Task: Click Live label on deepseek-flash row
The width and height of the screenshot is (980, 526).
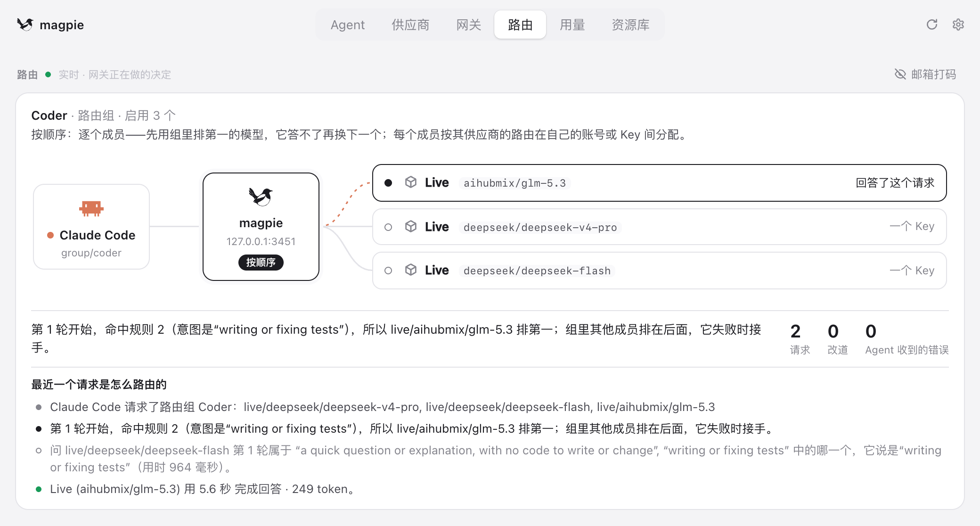Action: coord(437,270)
